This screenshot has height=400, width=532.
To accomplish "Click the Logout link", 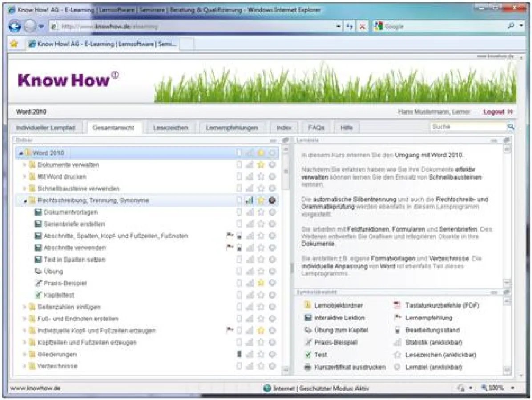I will 494,112.
